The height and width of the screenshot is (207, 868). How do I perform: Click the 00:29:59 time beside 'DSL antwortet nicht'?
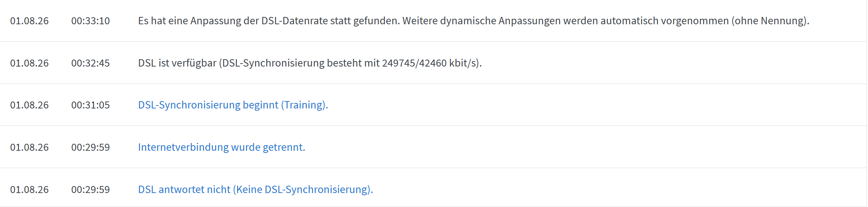(91, 190)
